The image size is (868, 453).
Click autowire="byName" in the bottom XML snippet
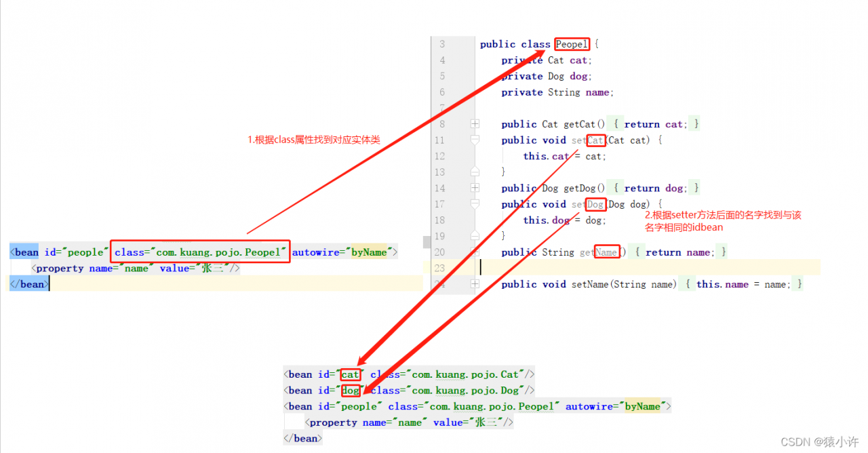(x=616, y=406)
